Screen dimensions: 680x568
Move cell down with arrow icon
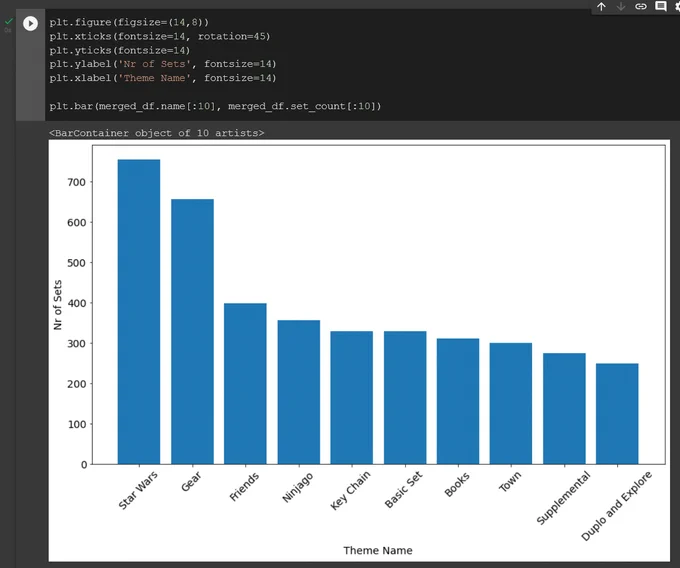621,7
